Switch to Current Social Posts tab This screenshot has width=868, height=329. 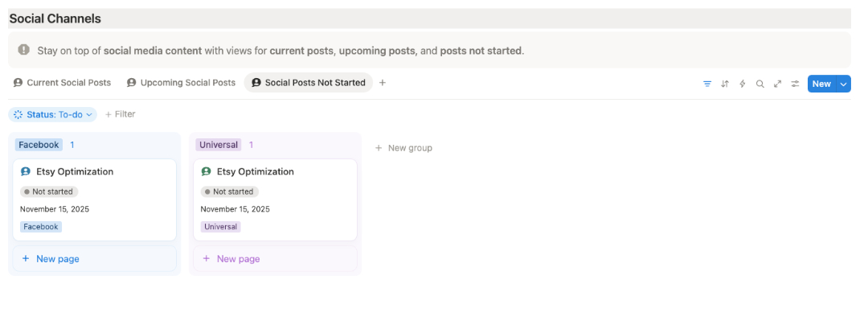tap(63, 83)
